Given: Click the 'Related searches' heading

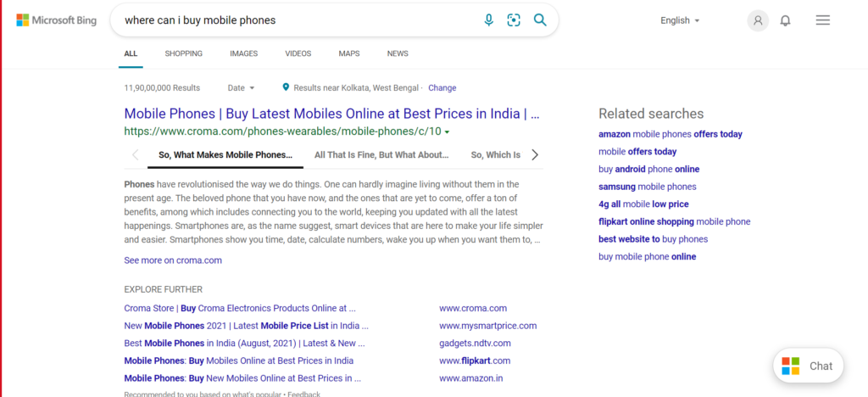Looking at the screenshot, I should [651, 114].
